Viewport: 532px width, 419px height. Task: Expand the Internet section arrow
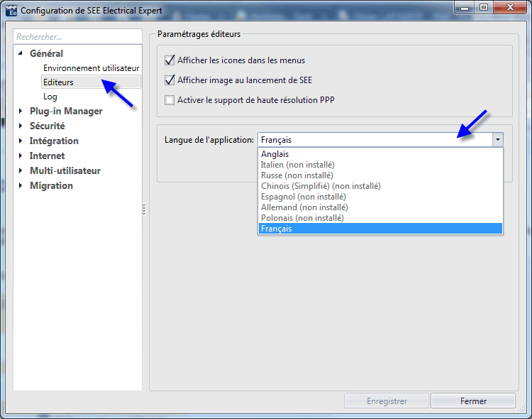coord(21,156)
